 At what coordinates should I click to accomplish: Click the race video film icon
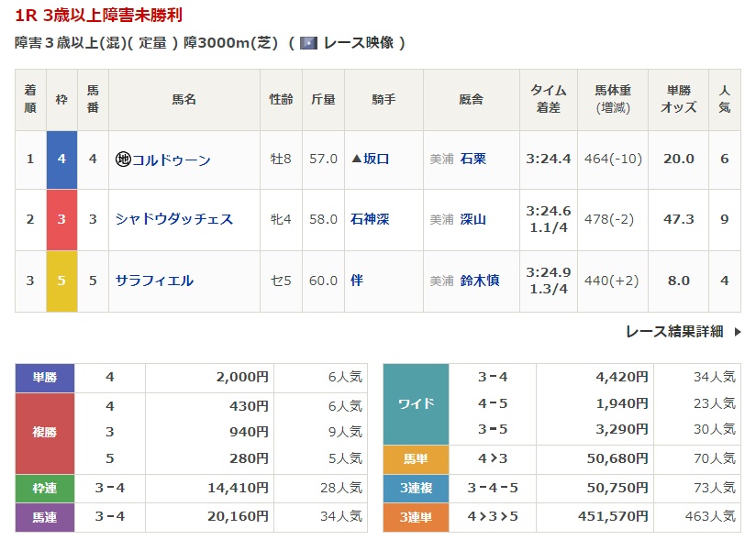tap(308, 43)
